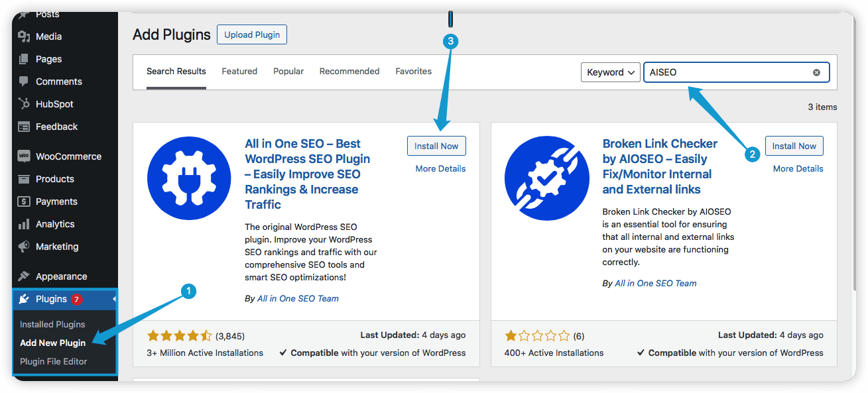Open the Pages sidebar icon
The width and height of the screenshot is (868, 393).
tap(24, 59)
